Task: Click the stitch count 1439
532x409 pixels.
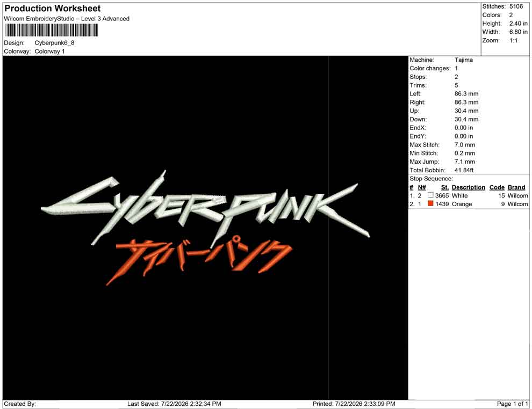Action: tap(442, 204)
